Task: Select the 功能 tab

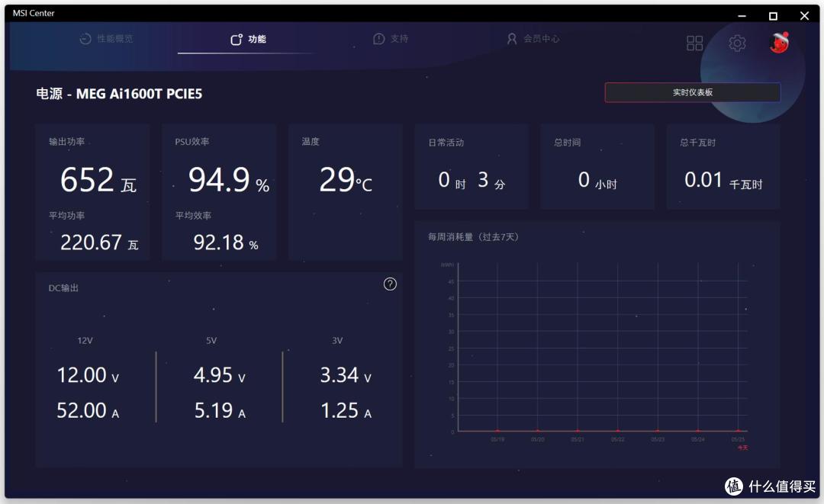Action: tap(248, 40)
